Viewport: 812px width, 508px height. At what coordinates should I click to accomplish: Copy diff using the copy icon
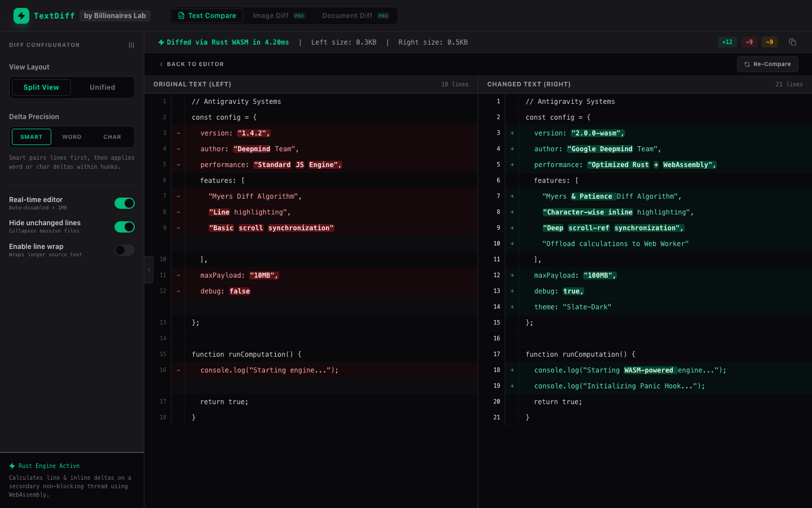tap(792, 42)
